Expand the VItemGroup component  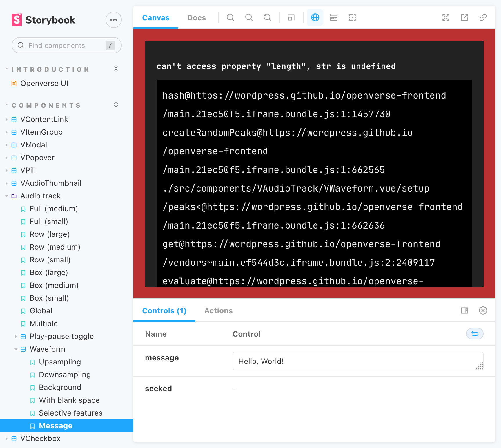41,132
